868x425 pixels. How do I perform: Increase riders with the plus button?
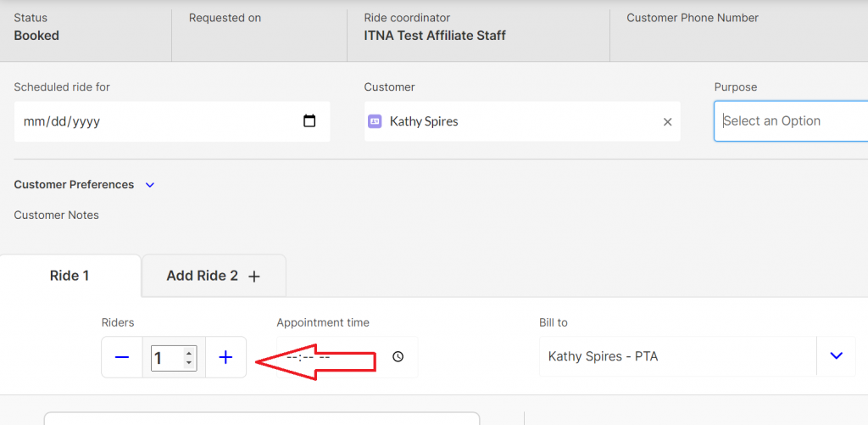tap(225, 358)
